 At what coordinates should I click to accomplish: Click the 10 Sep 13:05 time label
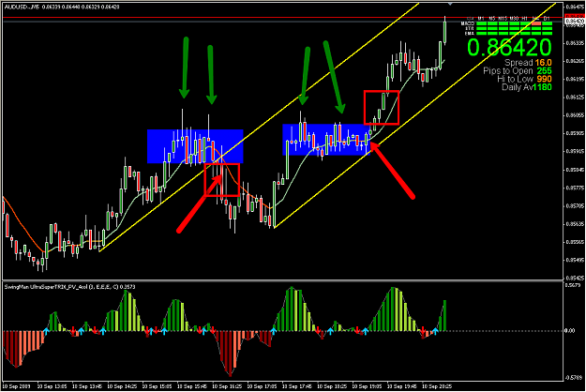(x=52, y=386)
